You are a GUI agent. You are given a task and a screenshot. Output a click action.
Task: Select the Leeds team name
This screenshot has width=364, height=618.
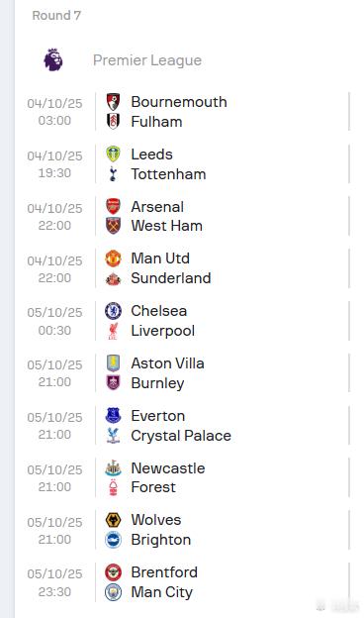[152, 154]
